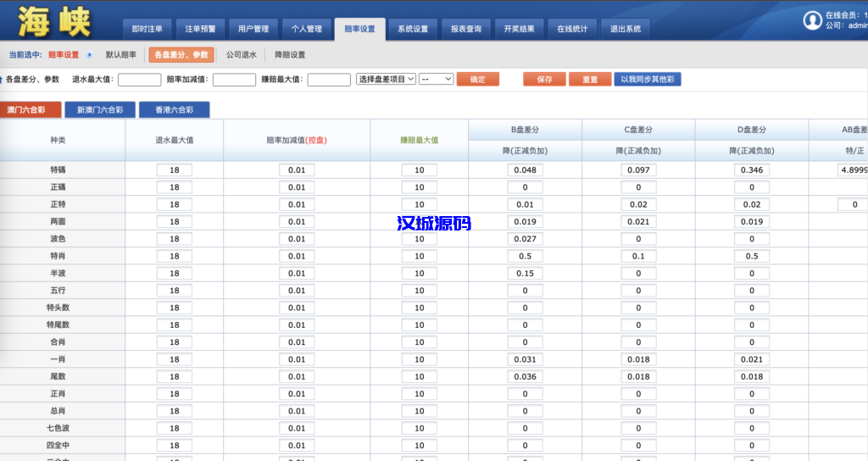
Task: Open the '--' dropdown next to 选择盘差项目
Action: coord(437,79)
